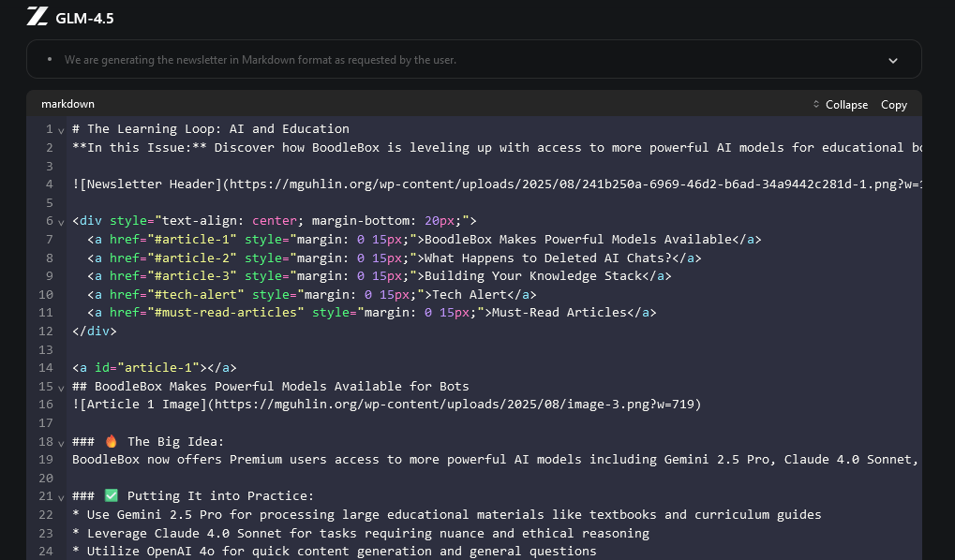Click the '**In this Issue:**' text on line 2

coord(140,147)
